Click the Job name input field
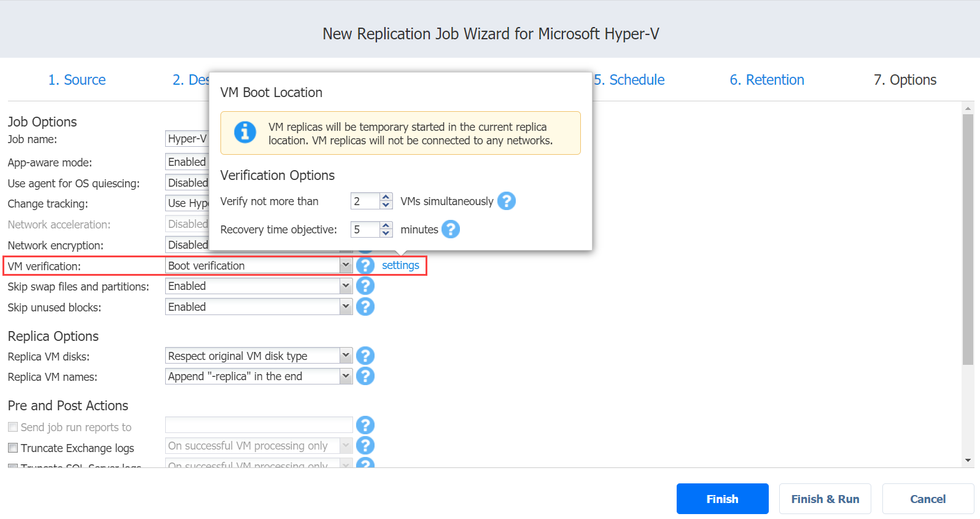 (187, 139)
